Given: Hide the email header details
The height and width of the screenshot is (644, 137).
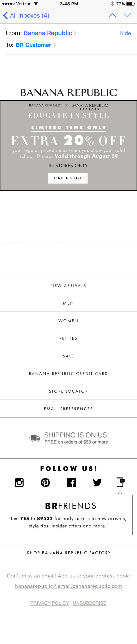Looking at the screenshot, I should 125,33.
